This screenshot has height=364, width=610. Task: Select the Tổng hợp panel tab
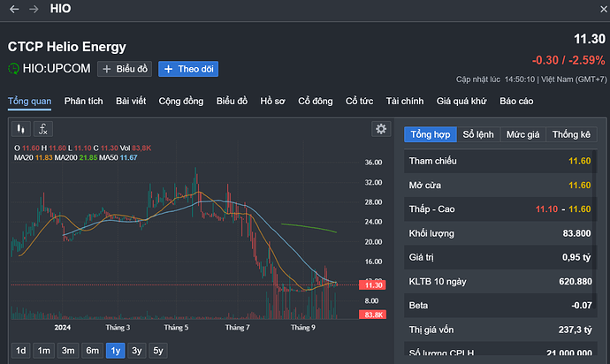(x=431, y=134)
